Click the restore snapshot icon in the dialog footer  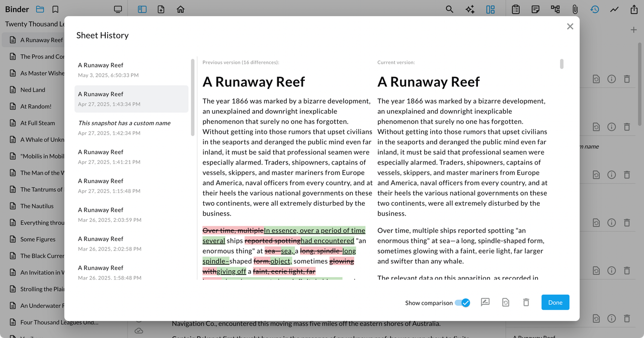(506, 302)
